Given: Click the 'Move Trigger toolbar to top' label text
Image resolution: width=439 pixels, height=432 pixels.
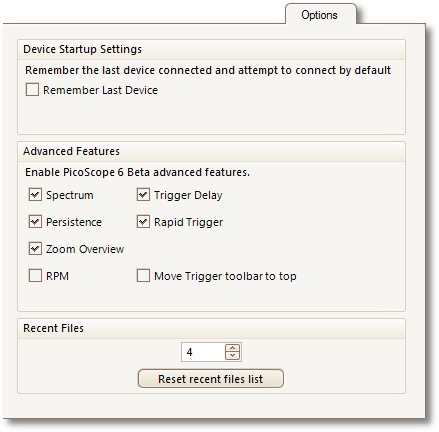Looking at the screenshot, I should tap(225, 276).
